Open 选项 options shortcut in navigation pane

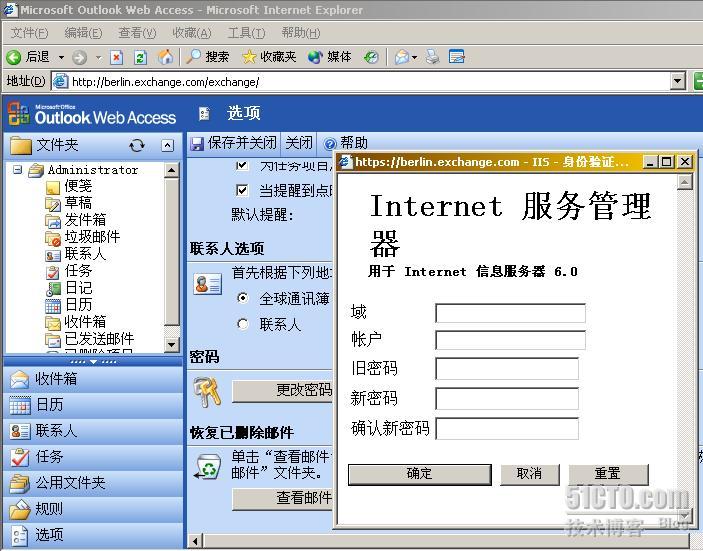click(x=93, y=535)
